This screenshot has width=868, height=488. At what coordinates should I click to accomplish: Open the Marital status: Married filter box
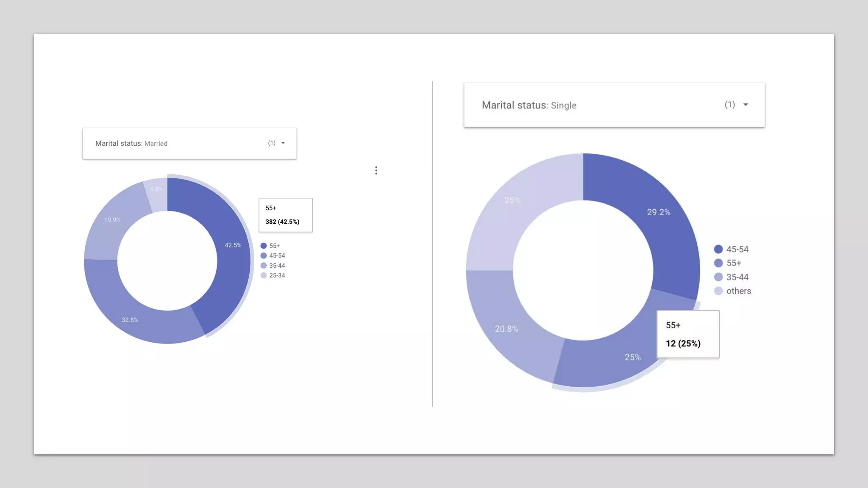[189, 143]
